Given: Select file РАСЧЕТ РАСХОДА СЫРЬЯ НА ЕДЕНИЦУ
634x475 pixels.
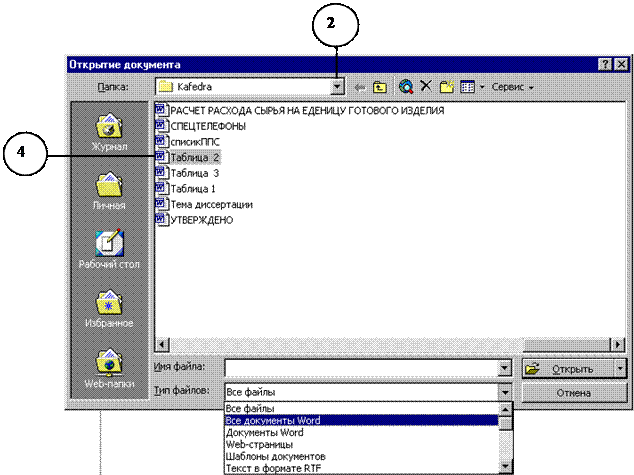Looking at the screenshot, I should point(307,110).
